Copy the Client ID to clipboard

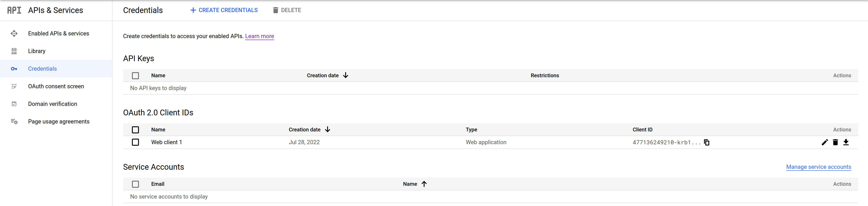[707, 142]
